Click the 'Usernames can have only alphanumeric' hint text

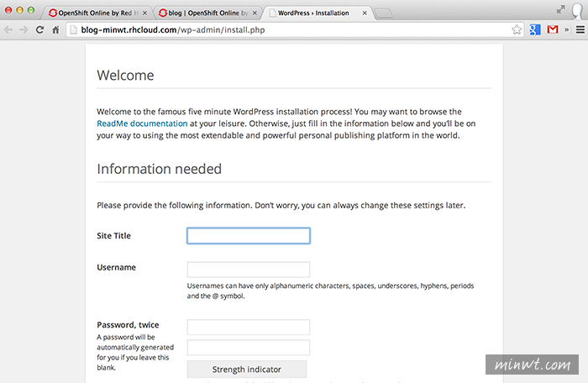coord(330,291)
